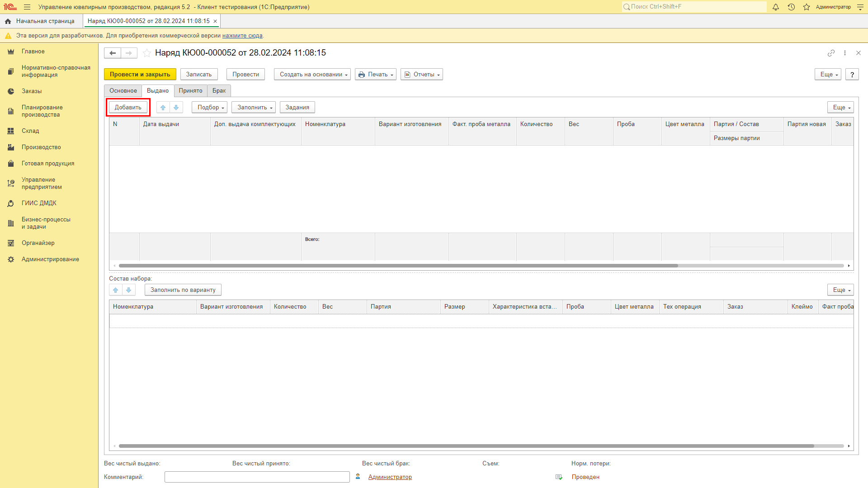868x488 pixels.
Task: Expand the top Еще menu of the document
Action: coord(828,75)
